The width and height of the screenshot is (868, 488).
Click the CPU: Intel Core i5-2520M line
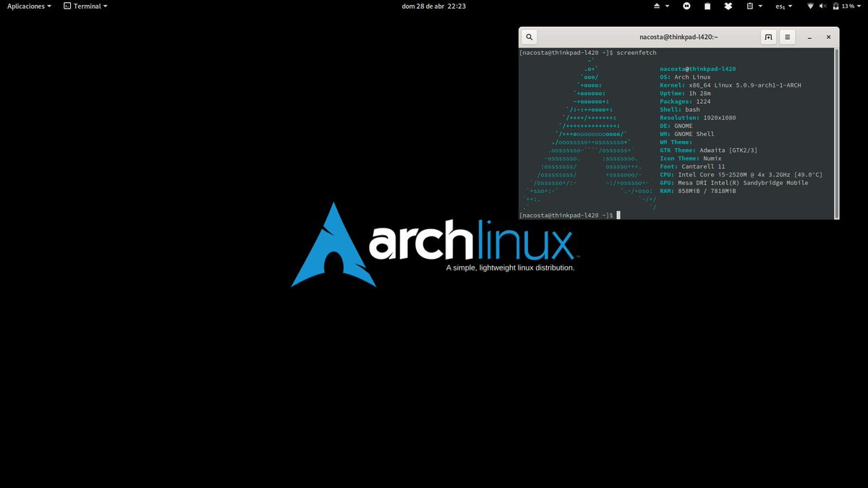741,175
